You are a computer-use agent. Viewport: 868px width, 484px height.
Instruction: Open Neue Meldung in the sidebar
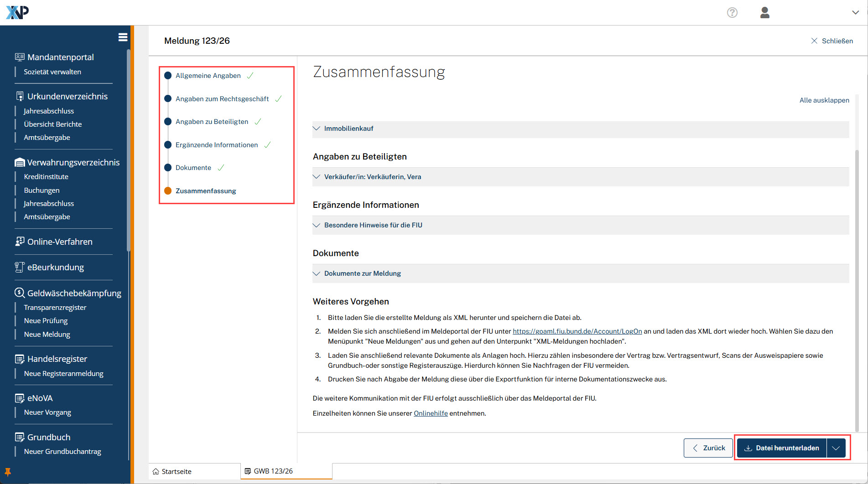coord(47,334)
